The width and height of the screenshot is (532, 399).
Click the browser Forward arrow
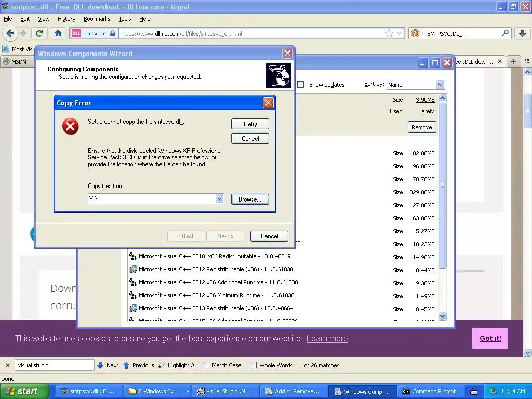click(23, 33)
